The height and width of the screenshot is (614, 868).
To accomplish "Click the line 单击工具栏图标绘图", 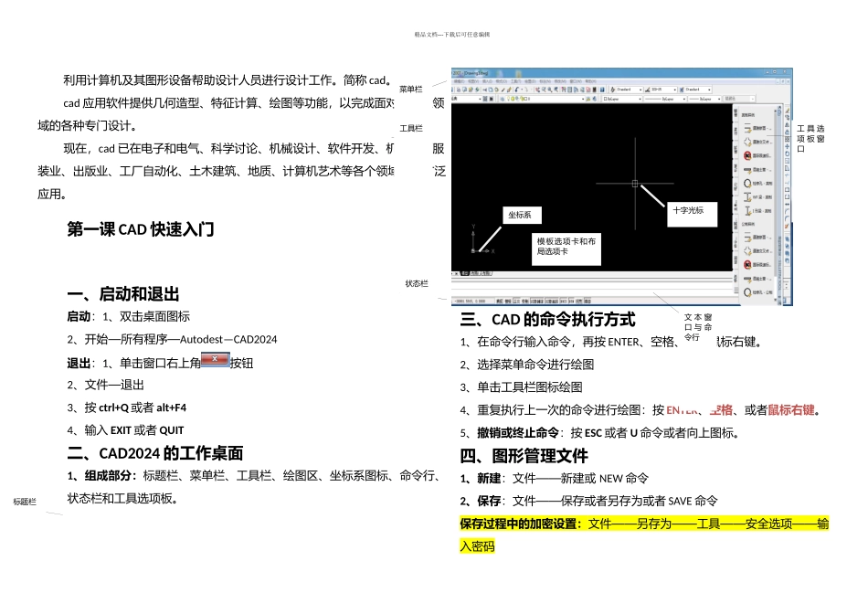I will (522, 387).
